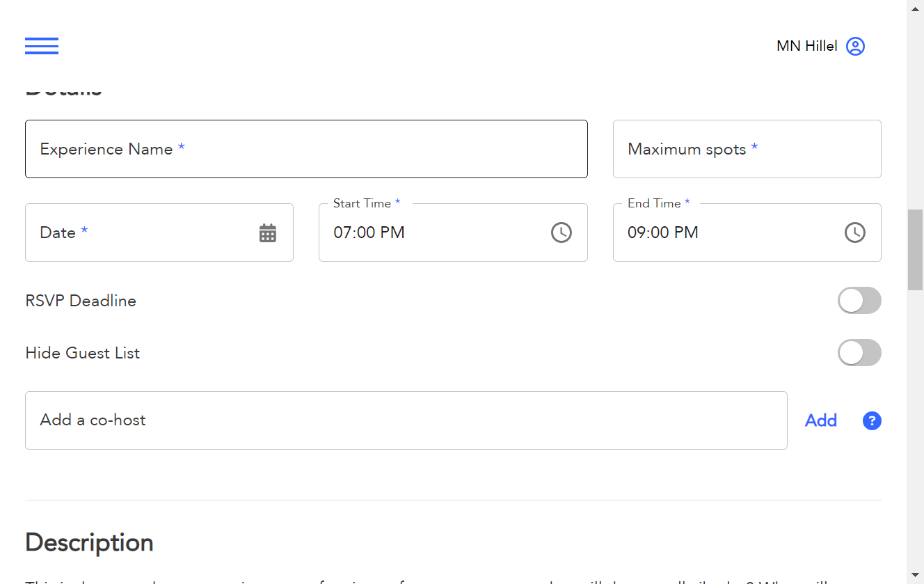Click the Description heading
This screenshot has height=584, width=924.
[x=90, y=543]
